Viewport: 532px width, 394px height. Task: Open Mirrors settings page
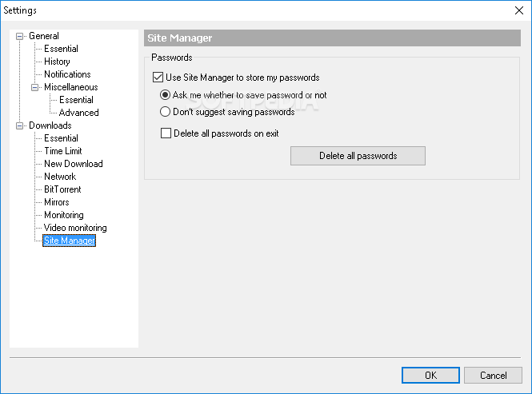(57, 202)
